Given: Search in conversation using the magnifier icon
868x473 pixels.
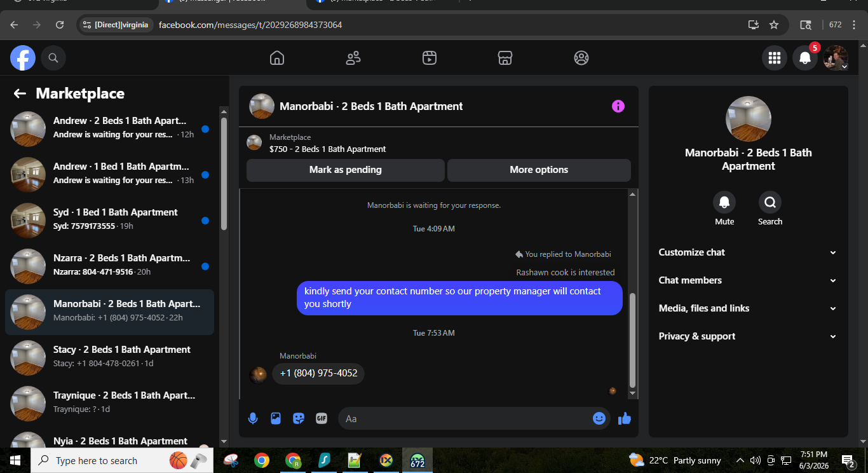Looking at the screenshot, I should point(770,203).
